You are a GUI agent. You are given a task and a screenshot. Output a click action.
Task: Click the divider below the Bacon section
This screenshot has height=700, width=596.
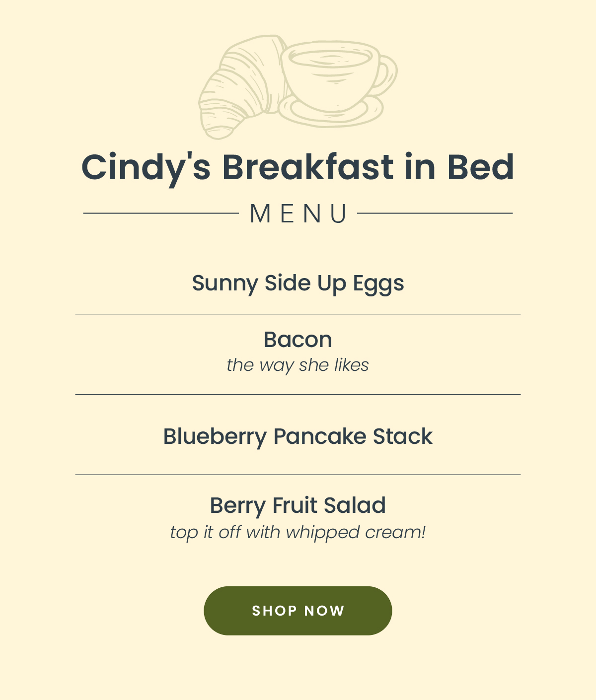[298, 395]
